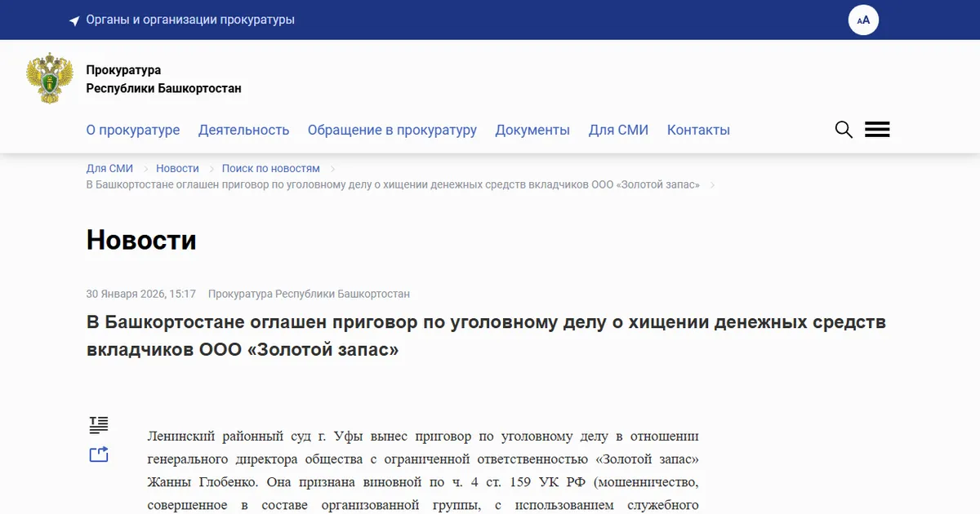
Task: Select 'Обращение в прокуратуру' menu item
Action: (392, 130)
